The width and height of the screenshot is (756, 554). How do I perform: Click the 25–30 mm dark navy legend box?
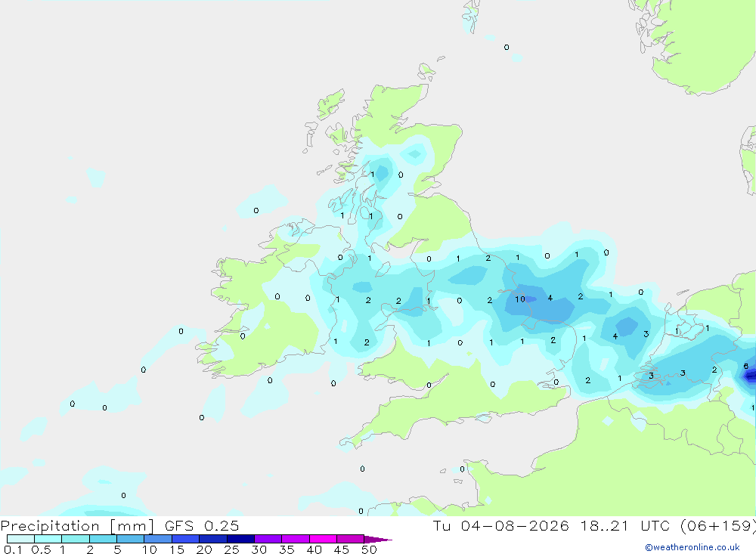pos(240,539)
